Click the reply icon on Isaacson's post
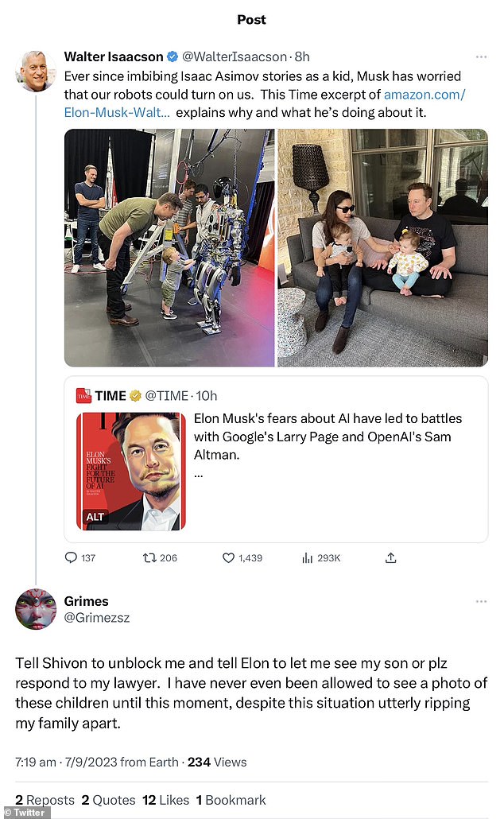This screenshot has height=819, width=504. click(71, 558)
